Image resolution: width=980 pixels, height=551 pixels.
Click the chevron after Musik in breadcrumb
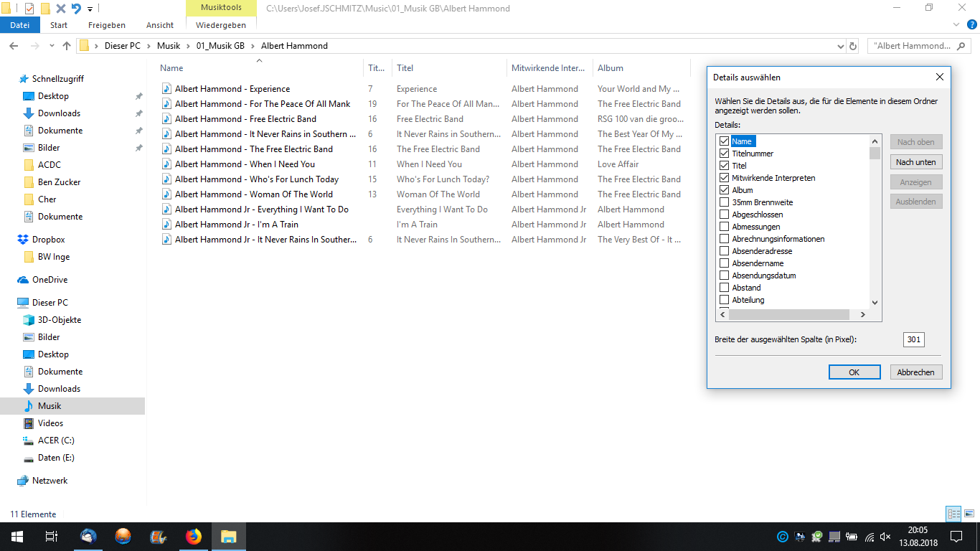[187, 46]
